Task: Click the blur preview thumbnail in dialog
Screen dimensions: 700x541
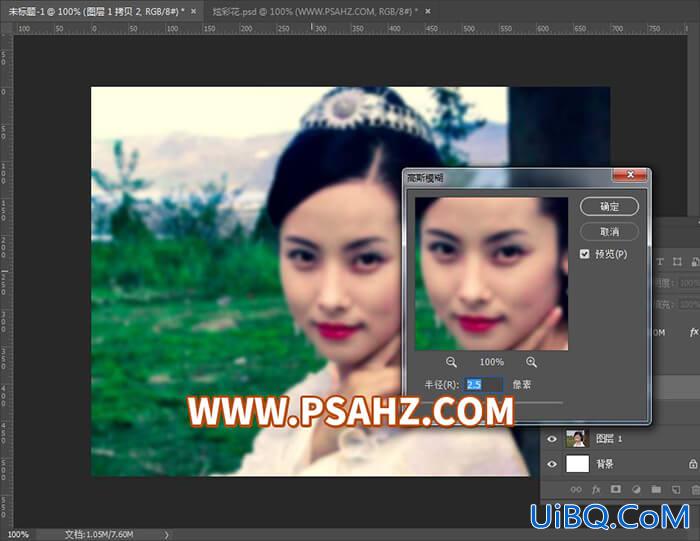Action: click(492, 274)
